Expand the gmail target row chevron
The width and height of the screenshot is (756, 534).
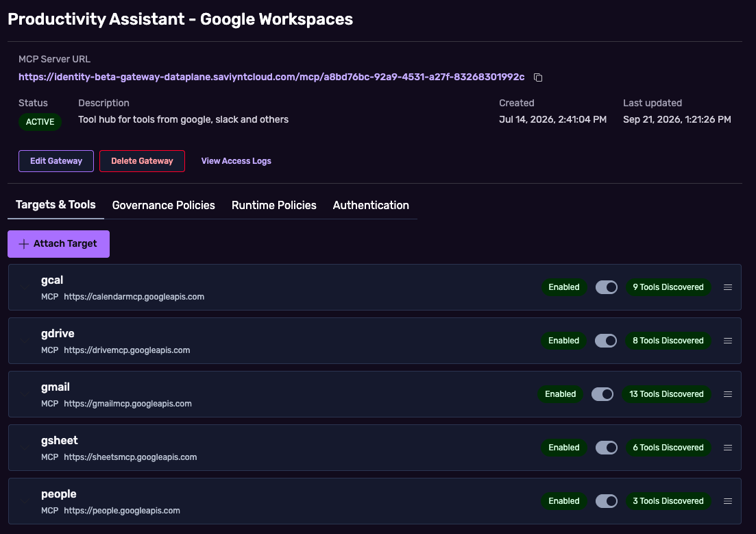coord(25,395)
